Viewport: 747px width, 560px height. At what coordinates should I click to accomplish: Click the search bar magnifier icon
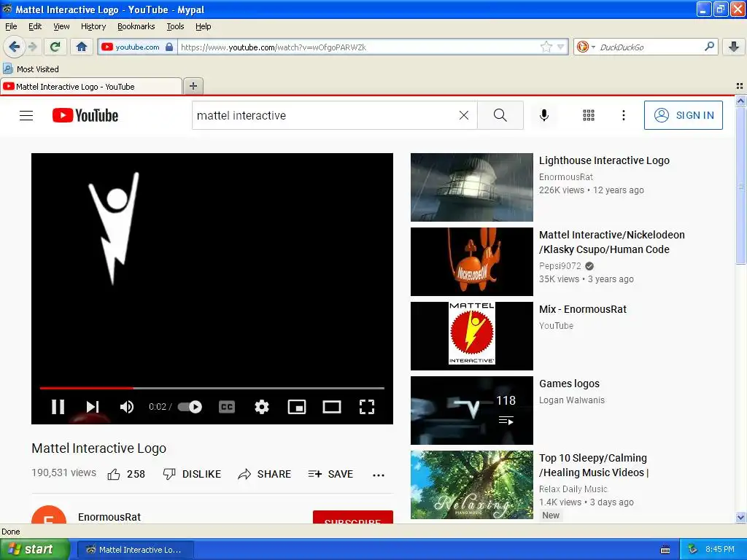click(x=709, y=47)
